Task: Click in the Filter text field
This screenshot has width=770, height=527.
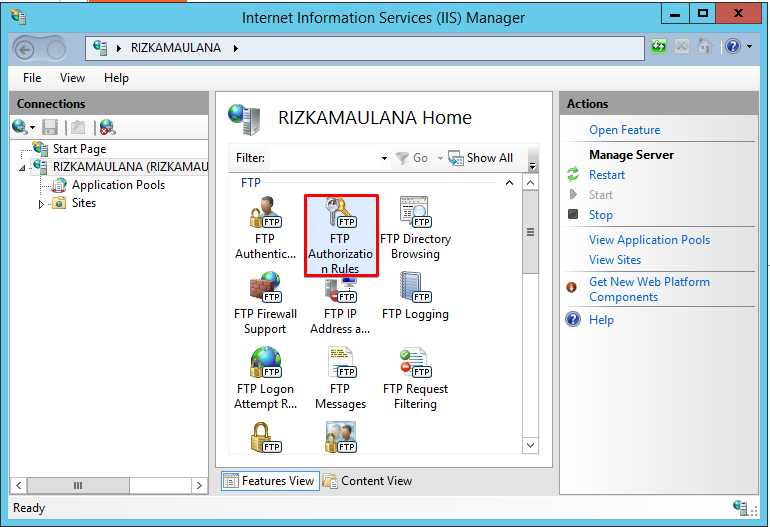Action: pos(325,158)
